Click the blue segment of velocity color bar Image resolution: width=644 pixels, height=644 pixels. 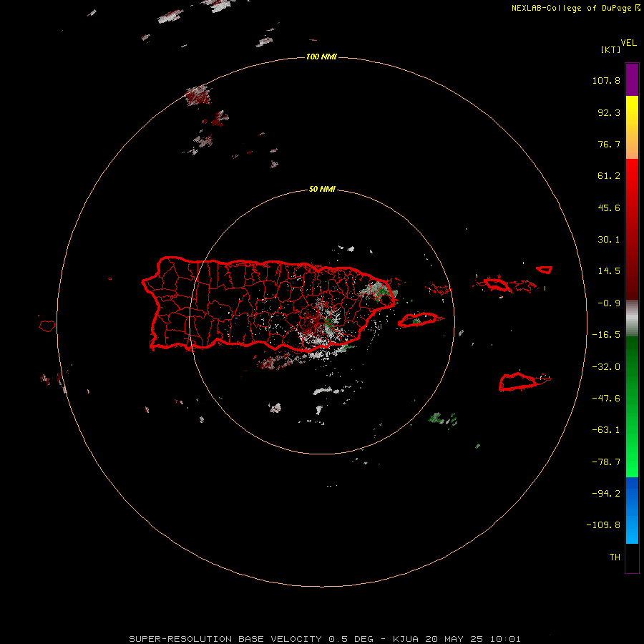[632, 510]
